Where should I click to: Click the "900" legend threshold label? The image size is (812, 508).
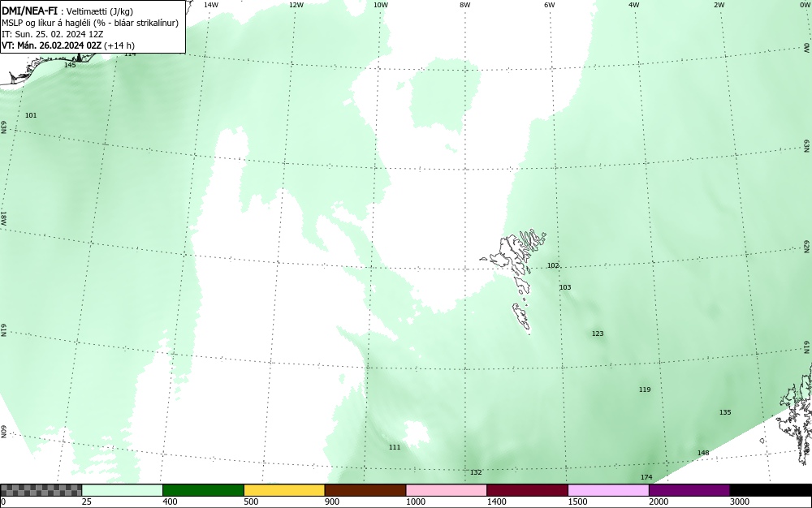coord(332,502)
